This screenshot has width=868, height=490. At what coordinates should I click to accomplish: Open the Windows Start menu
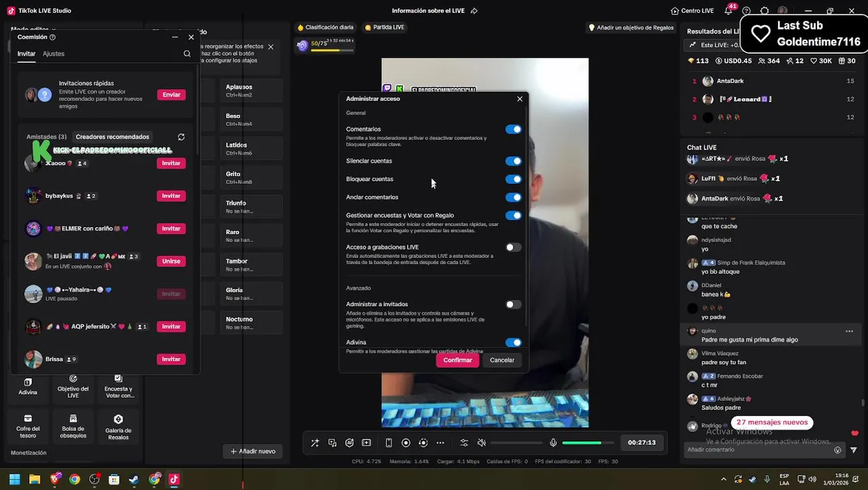click(x=14, y=479)
